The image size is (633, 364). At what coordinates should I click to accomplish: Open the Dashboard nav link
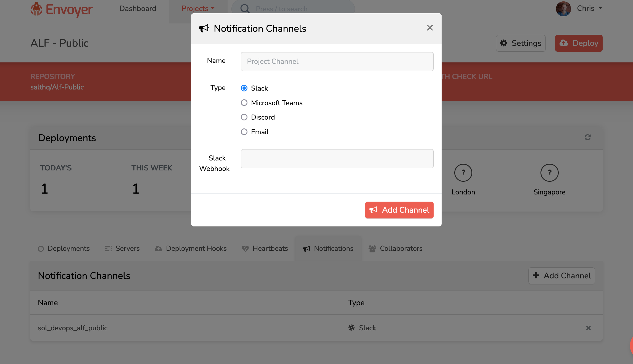pos(138,9)
